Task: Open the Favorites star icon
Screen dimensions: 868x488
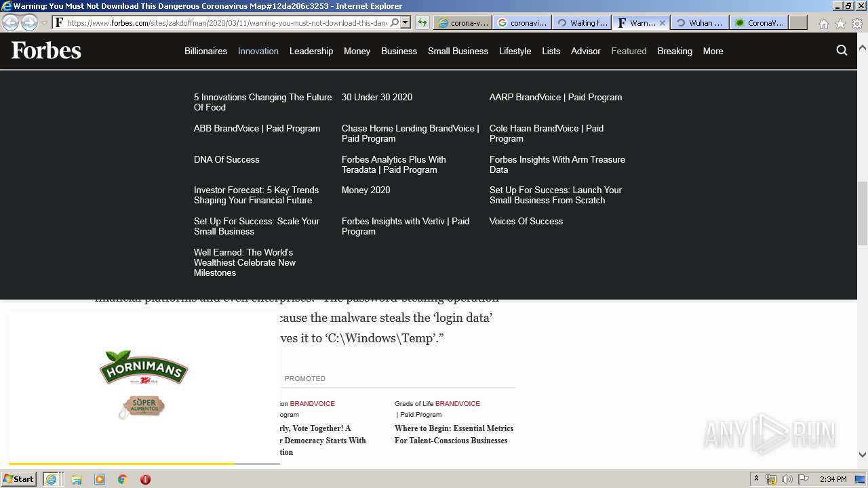Action: click(x=840, y=23)
